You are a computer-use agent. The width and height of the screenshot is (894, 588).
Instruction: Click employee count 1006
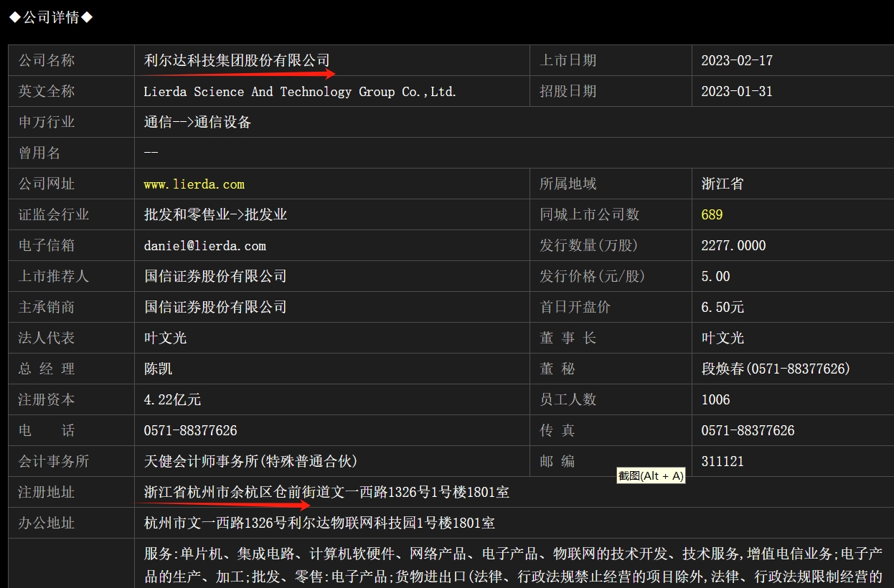tap(715, 400)
